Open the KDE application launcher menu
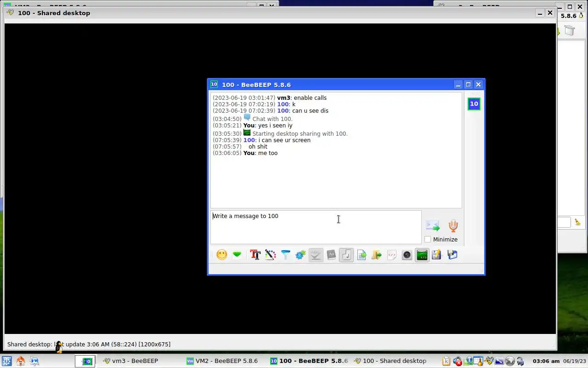The width and height of the screenshot is (588, 368). [x=6, y=361]
